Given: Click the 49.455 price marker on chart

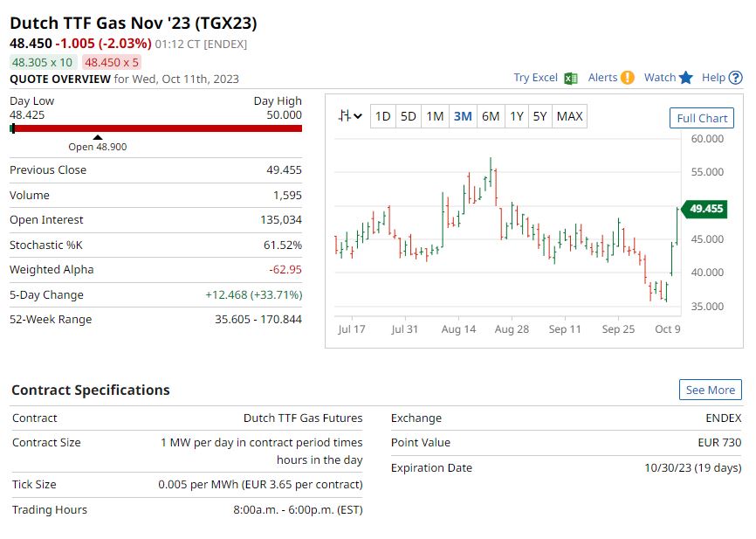Looking at the screenshot, I should pyautogui.click(x=705, y=208).
